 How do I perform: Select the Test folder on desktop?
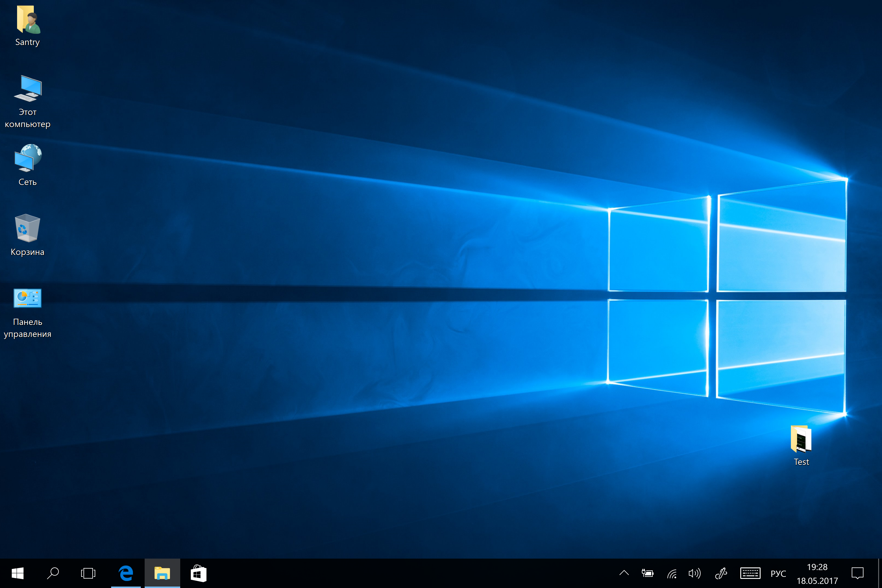[x=801, y=439]
